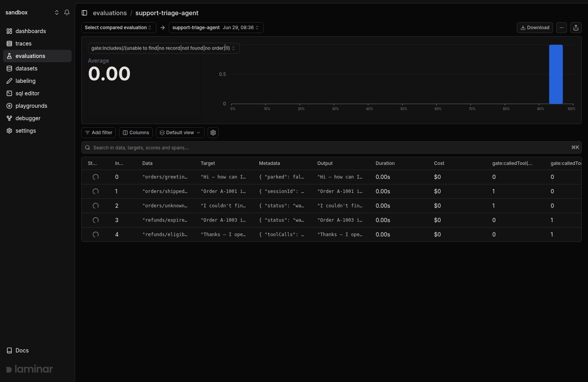The image size is (588, 382).
Task: Click Add filter button
Action: [98, 133]
